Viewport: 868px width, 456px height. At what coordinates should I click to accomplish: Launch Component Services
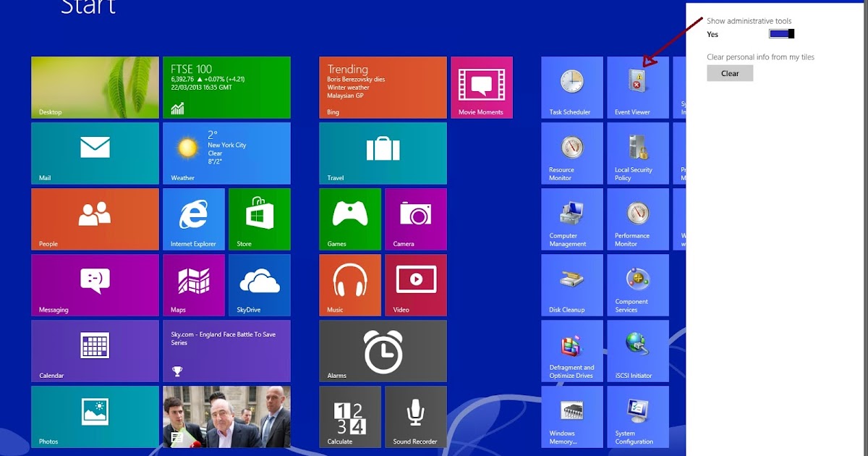click(x=638, y=285)
